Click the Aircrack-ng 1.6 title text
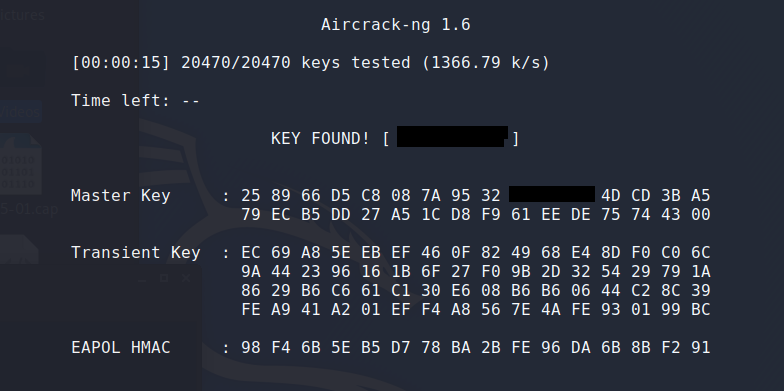This screenshot has width=784, height=391. point(396,25)
